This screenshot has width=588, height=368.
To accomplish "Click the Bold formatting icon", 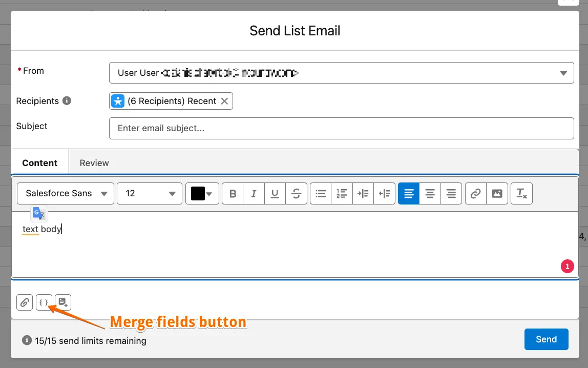I will (x=233, y=194).
